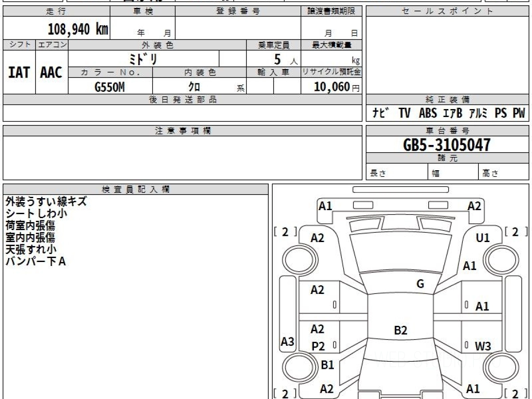Viewport: 532px width, 399px height.
Task: Select recycle deposit value 10,060円
Action: tap(337, 87)
